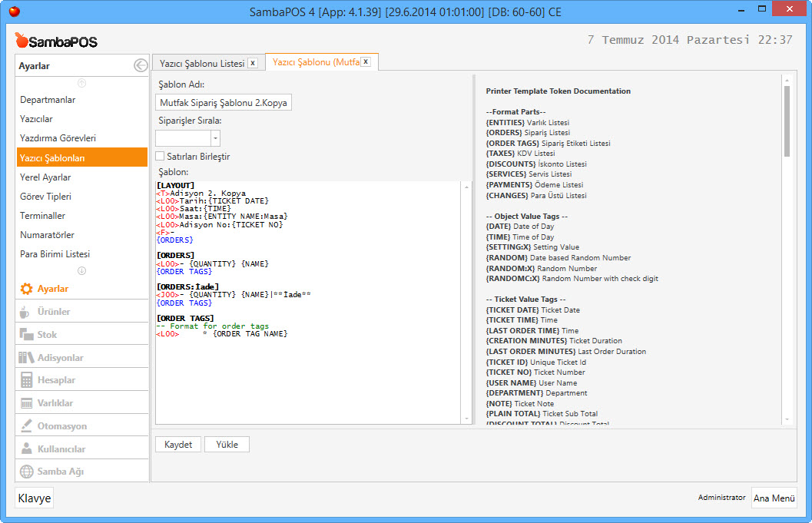Switch to Yazıcı Şablonu Listesi tab
Image resolution: width=812 pixels, height=523 pixels.
pos(201,64)
